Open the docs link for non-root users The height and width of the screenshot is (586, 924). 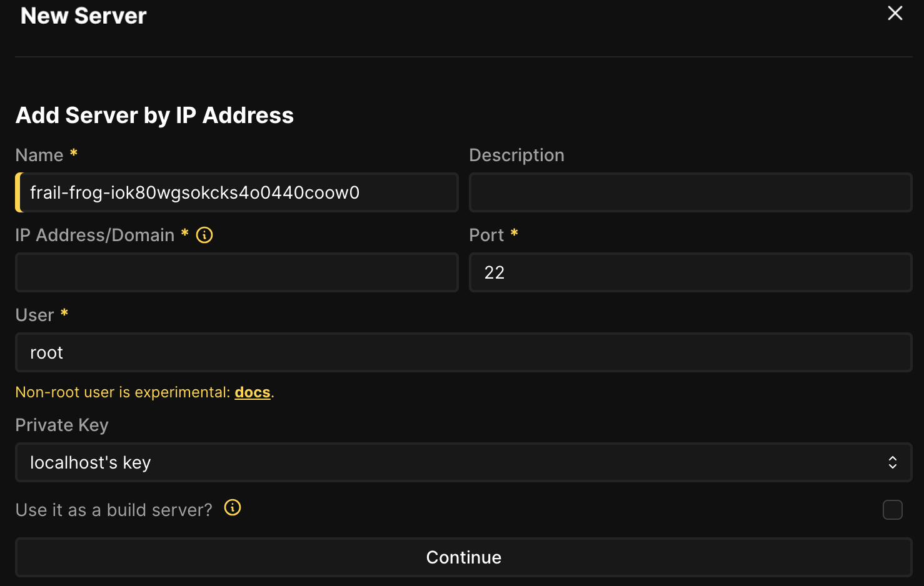[253, 392]
